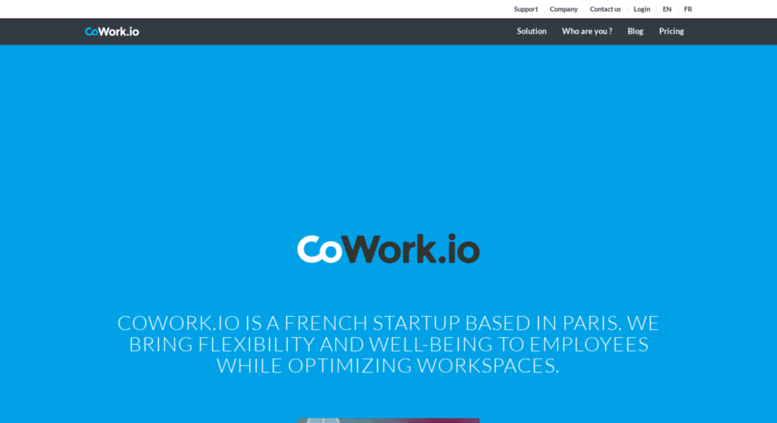Navigate to the Blog
The image size is (777, 423).
[x=635, y=31]
